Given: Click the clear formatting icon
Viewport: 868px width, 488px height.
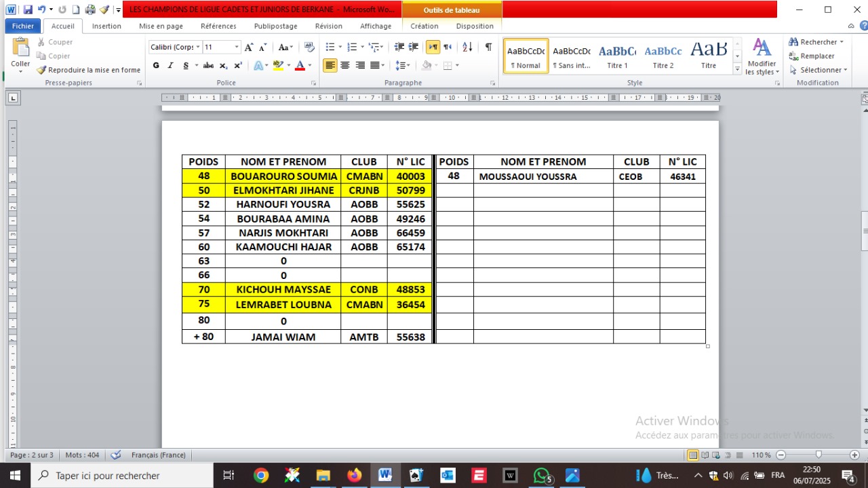Looking at the screenshot, I should (x=309, y=47).
